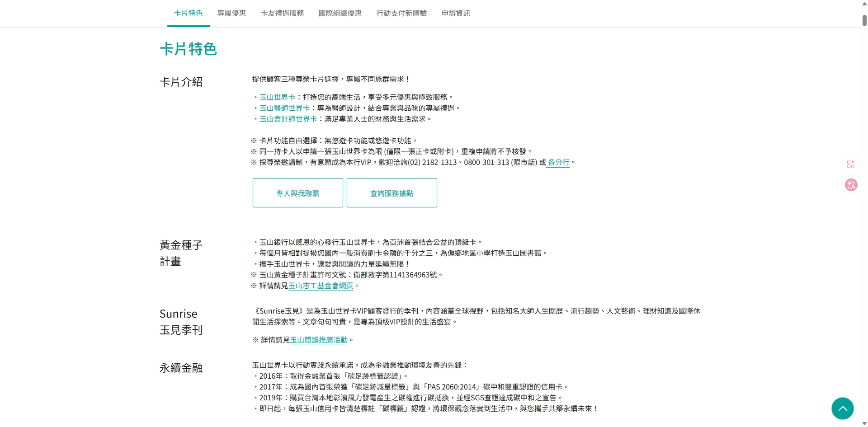Visit the 玉山志工基金會網頁 link

(x=321, y=286)
